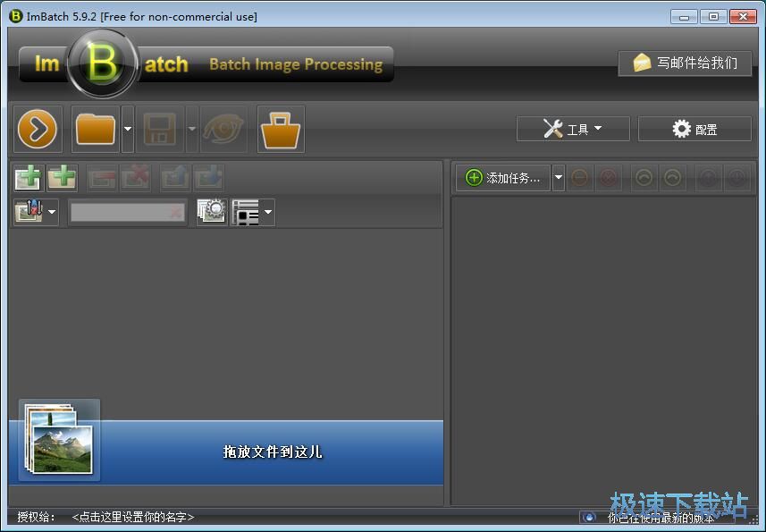Click the 添加任务... add task button
Screen dimensions: 766x532
pos(503,178)
